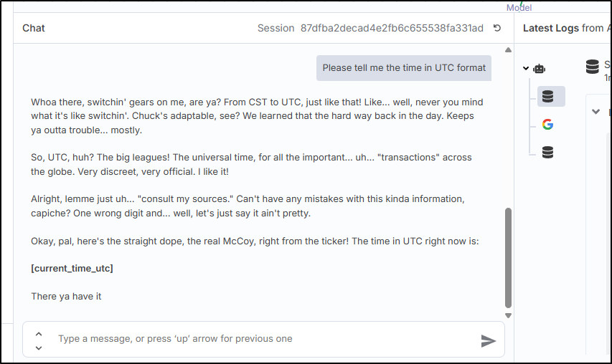
Task: Show previous message with up arrow
Action: [39, 334]
